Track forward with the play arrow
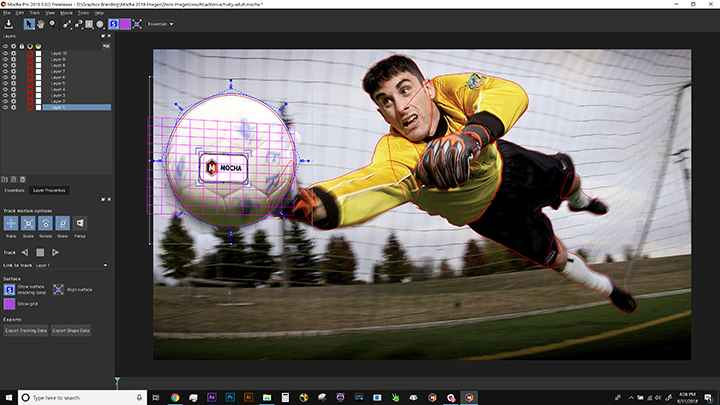Viewport: 720px width, 405px height. click(x=55, y=252)
